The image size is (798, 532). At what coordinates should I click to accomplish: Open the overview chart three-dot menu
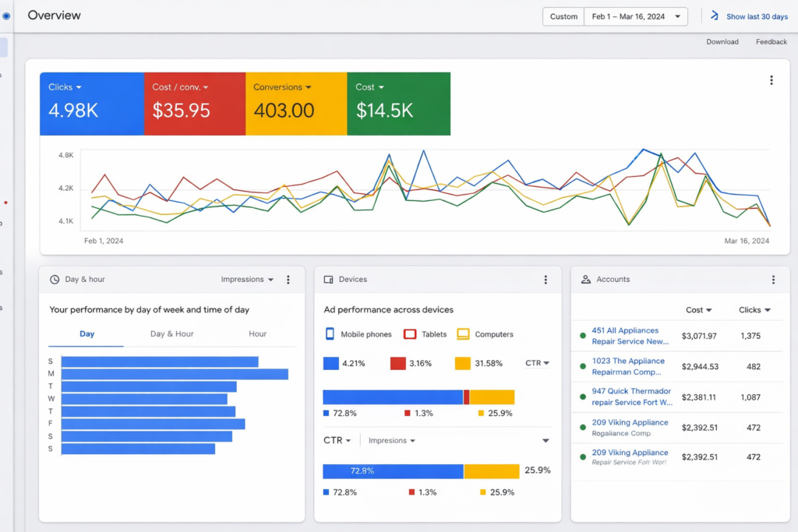(x=772, y=80)
